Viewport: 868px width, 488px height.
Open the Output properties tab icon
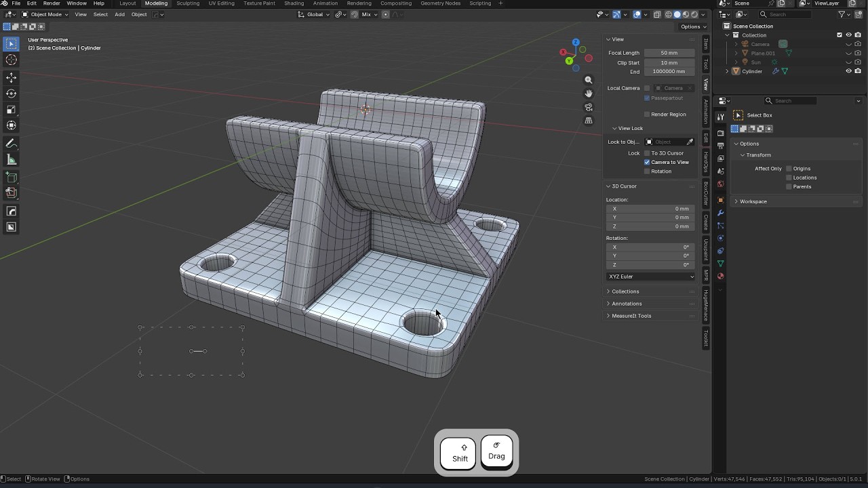click(x=720, y=146)
